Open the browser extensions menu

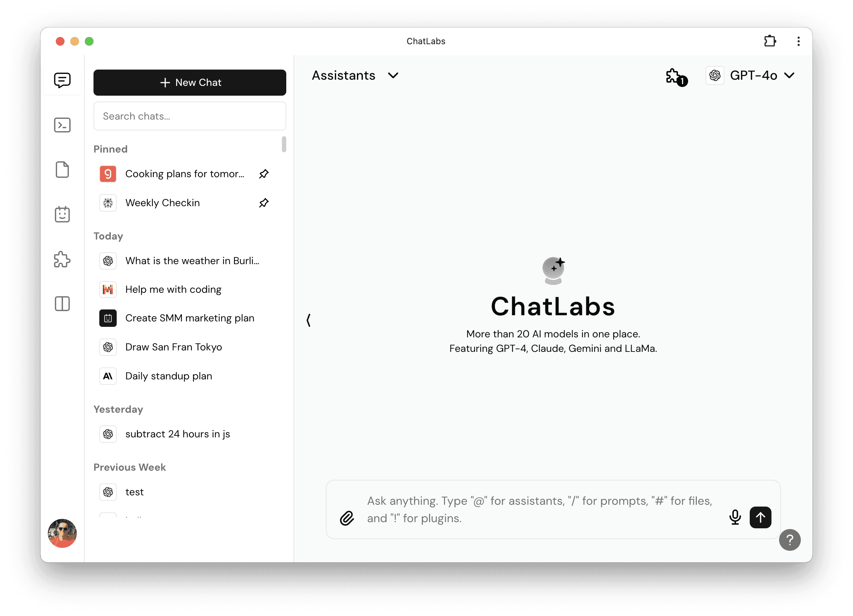[770, 41]
